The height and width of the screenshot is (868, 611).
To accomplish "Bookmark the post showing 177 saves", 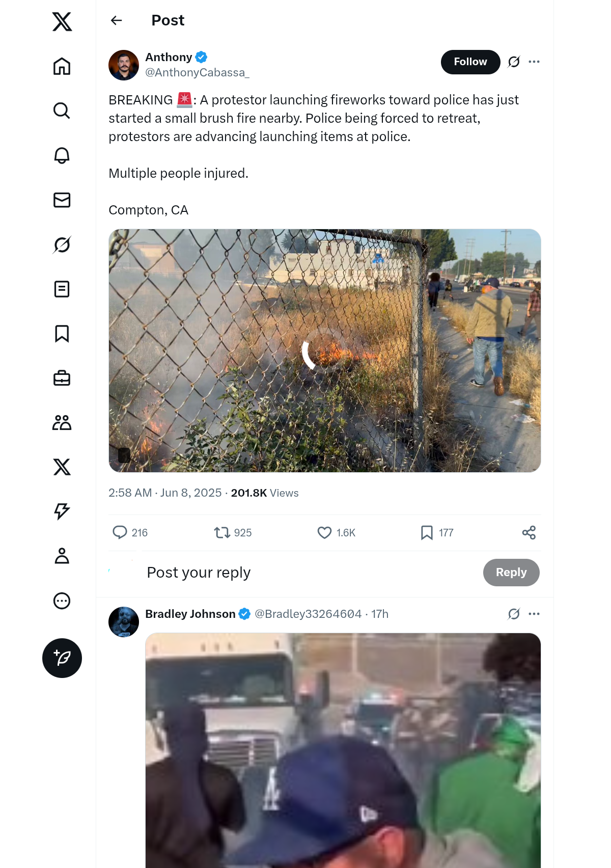I will click(x=427, y=533).
